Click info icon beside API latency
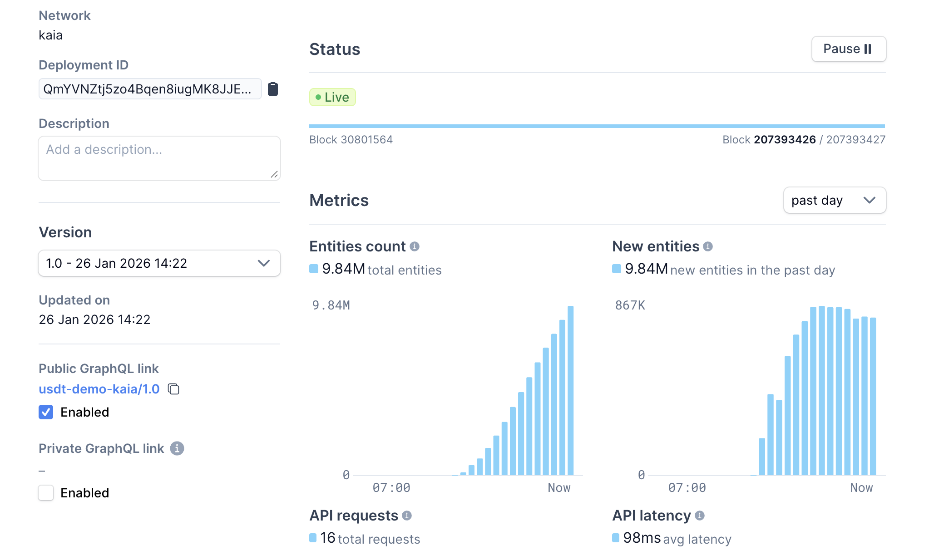Screen dimensions: 929x560 pyautogui.click(x=700, y=516)
